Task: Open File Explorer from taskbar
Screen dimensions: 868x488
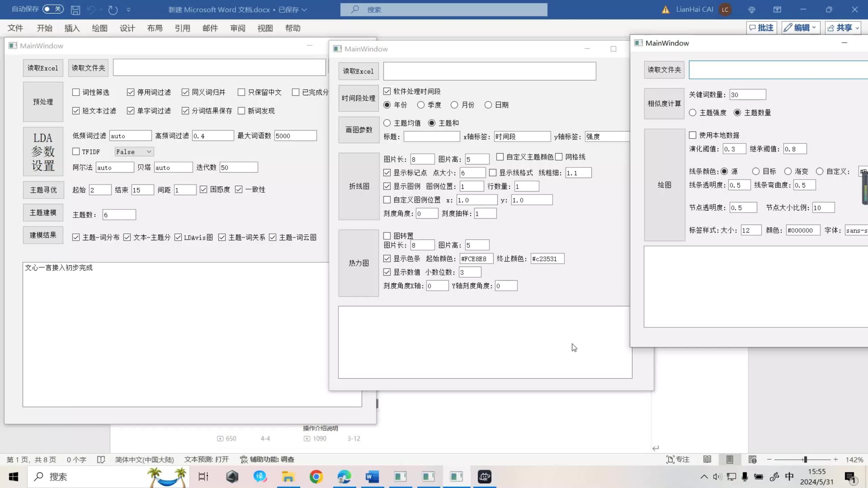Action: [288, 477]
